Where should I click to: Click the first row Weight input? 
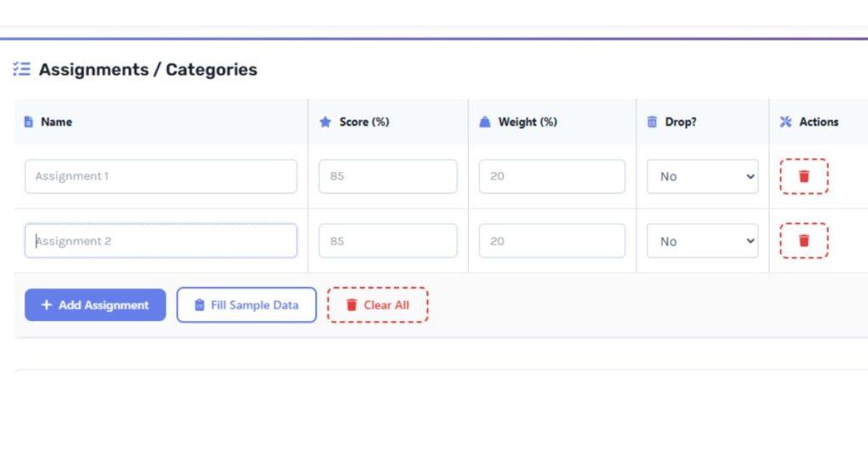552,176
